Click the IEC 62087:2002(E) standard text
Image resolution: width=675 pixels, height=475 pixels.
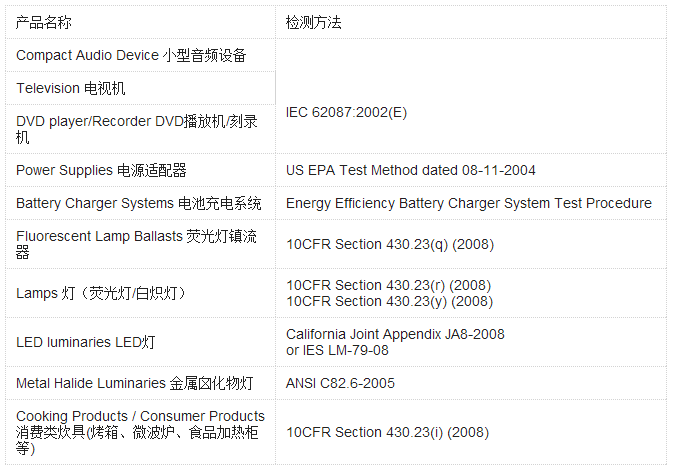(x=346, y=112)
